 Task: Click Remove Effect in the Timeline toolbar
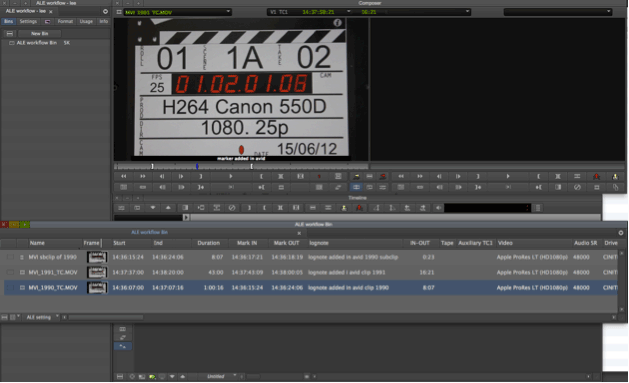point(232,208)
